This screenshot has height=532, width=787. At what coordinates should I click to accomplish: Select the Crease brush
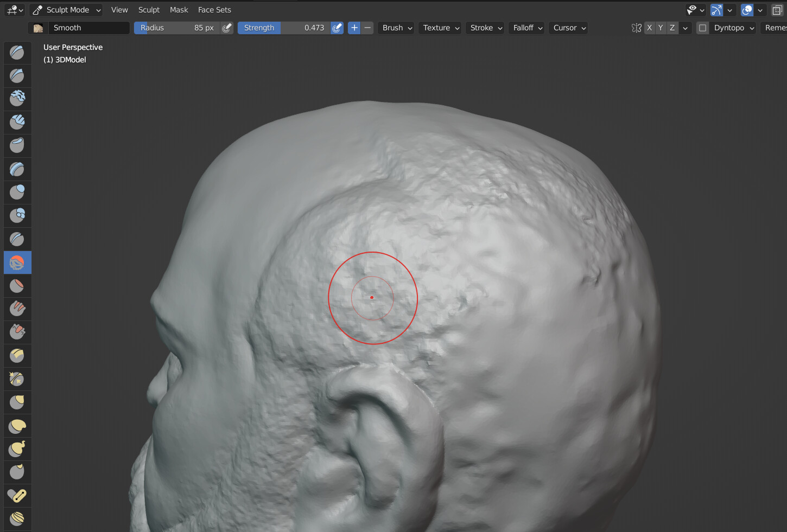(x=17, y=238)
